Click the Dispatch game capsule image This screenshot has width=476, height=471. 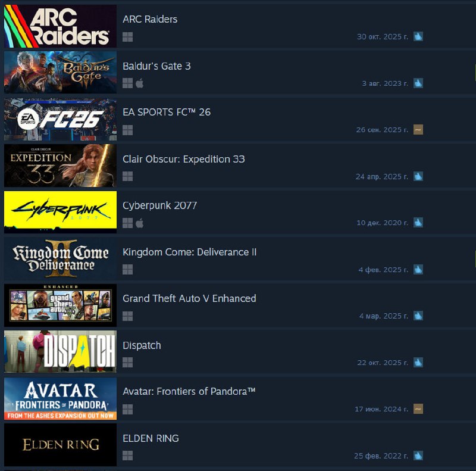click(x=60, y=351)
